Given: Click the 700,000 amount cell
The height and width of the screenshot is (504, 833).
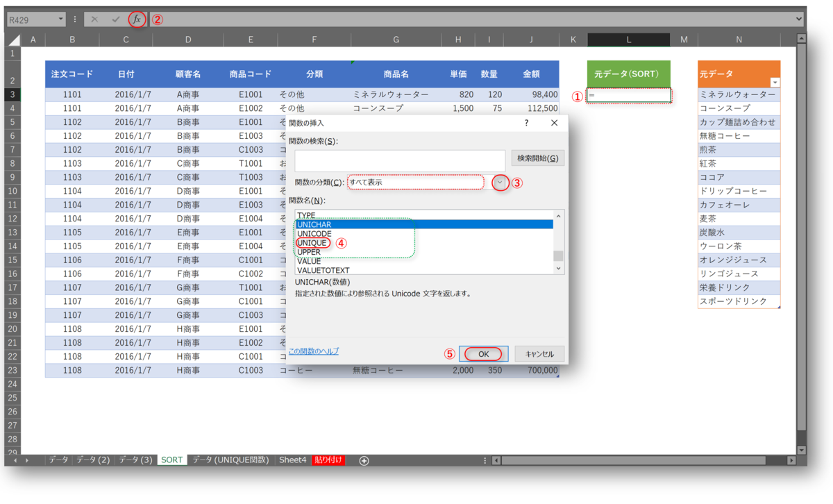Looking at the screenshot, I should coord(531,371).
